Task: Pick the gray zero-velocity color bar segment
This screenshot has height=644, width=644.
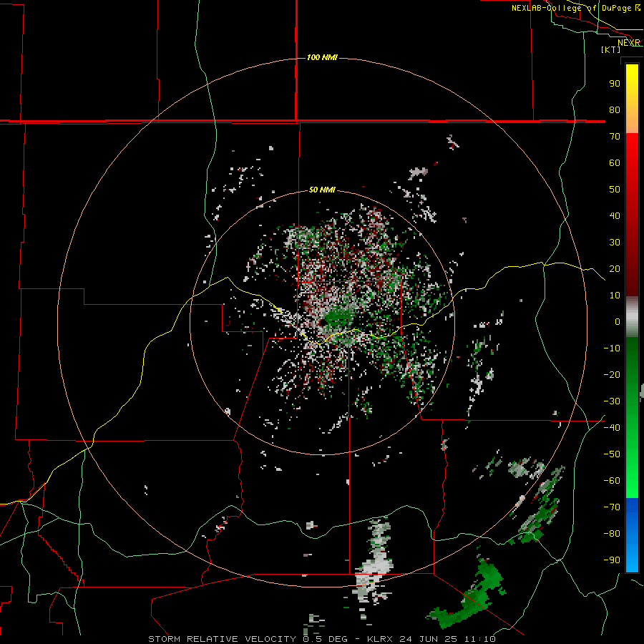Action: point(632,317)
